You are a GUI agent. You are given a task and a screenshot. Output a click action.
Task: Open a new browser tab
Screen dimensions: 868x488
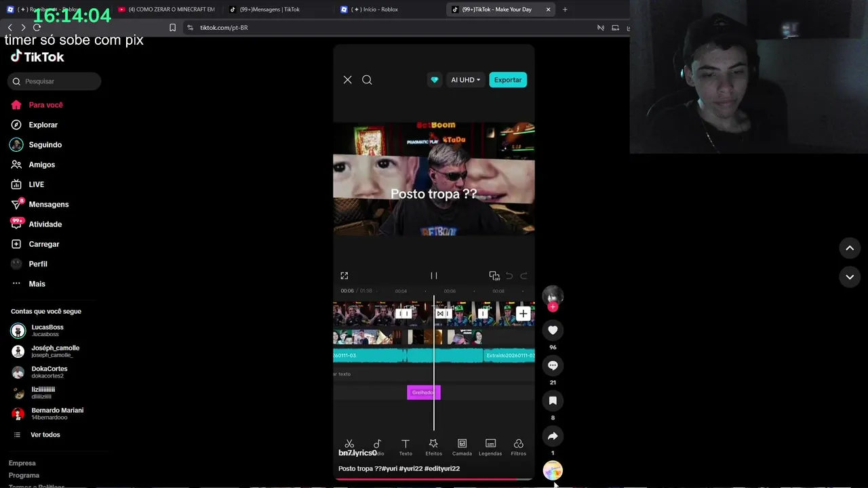click(x=565, y=9)
